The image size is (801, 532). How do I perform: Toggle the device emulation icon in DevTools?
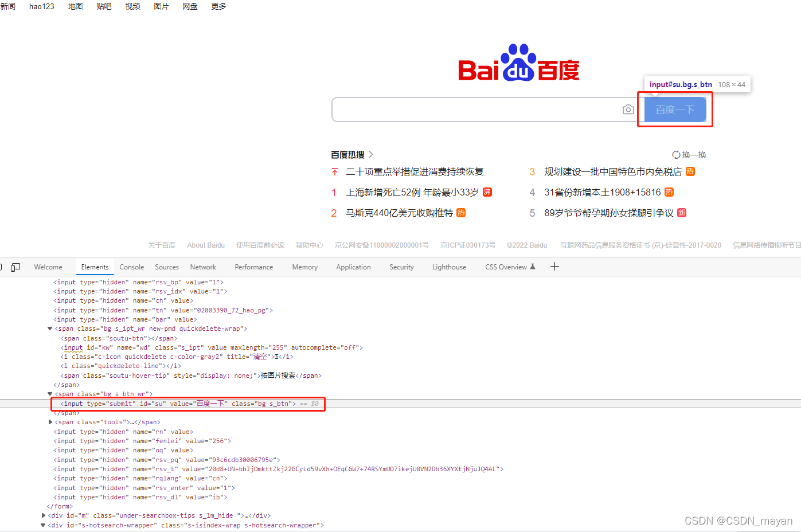15,267
